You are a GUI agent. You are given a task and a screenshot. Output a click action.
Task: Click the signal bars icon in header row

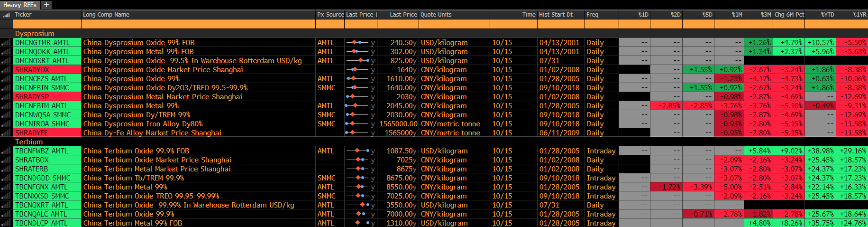coord(7,15)
